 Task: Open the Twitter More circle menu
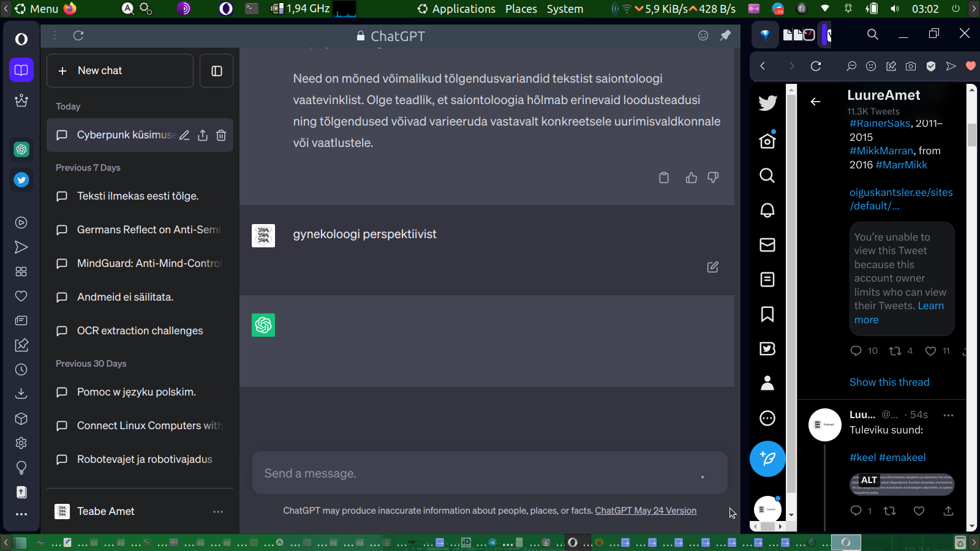(767, 418)
